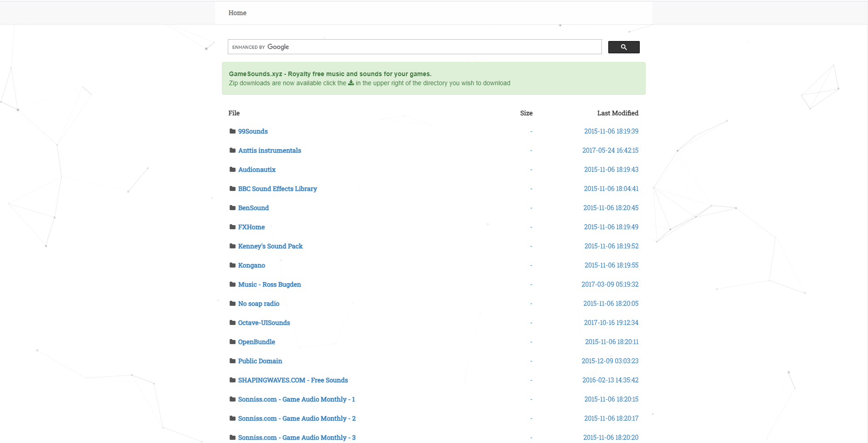Click the BenSound folder icon
Viewport: 868px width, 443px height.
tap(232, 208)
